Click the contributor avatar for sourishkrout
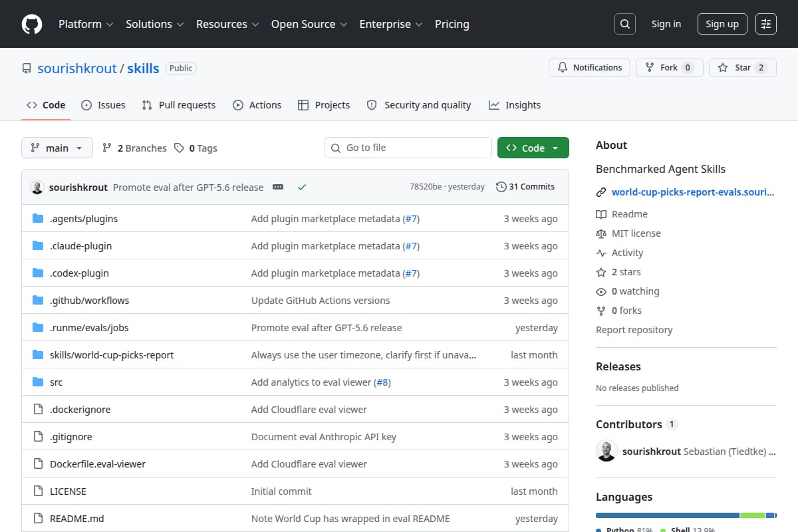The height and width of the screenshot is (532, 798). click(606, 451)
